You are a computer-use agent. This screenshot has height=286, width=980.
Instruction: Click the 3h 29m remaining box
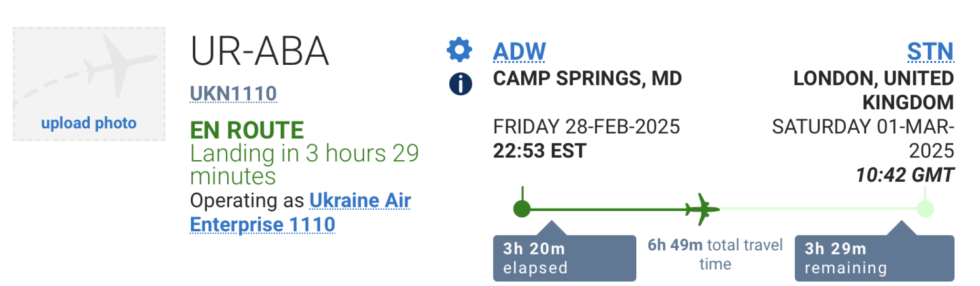(874, 258)
